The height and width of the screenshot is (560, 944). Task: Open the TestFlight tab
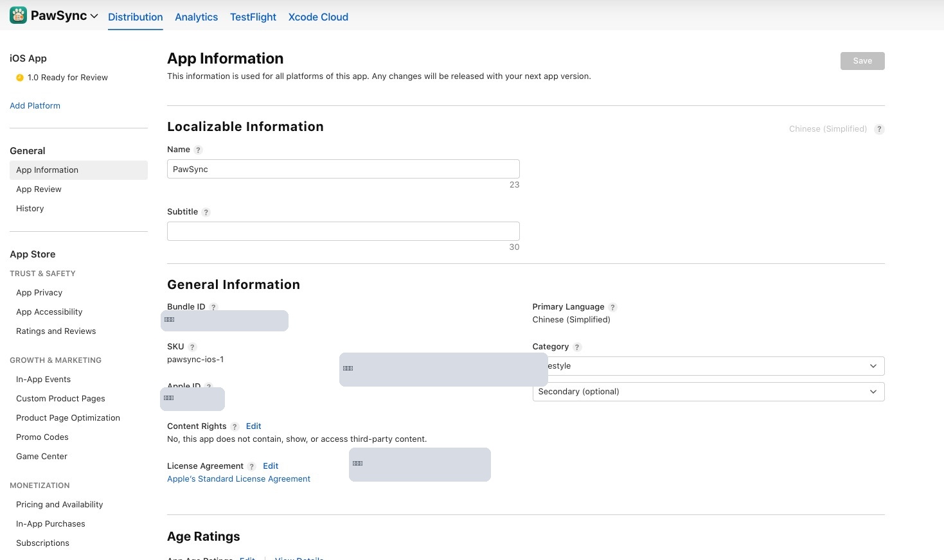point(253,17)
